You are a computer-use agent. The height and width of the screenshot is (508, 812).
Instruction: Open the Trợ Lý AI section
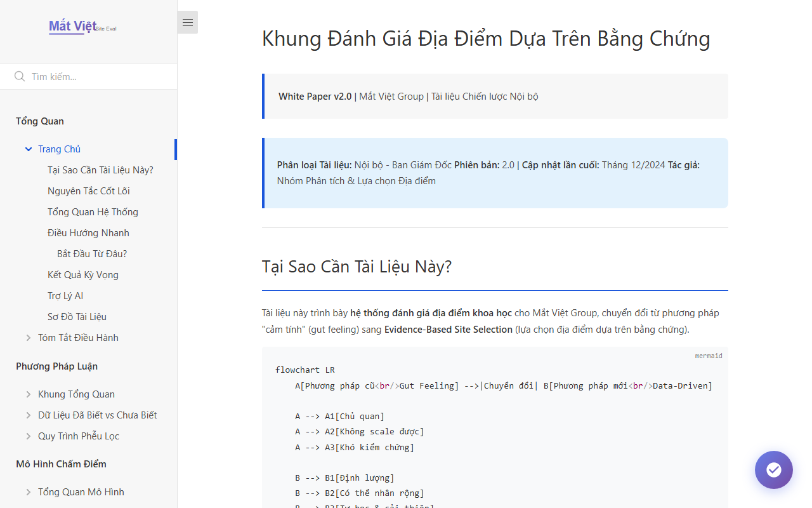coord(65,296)
